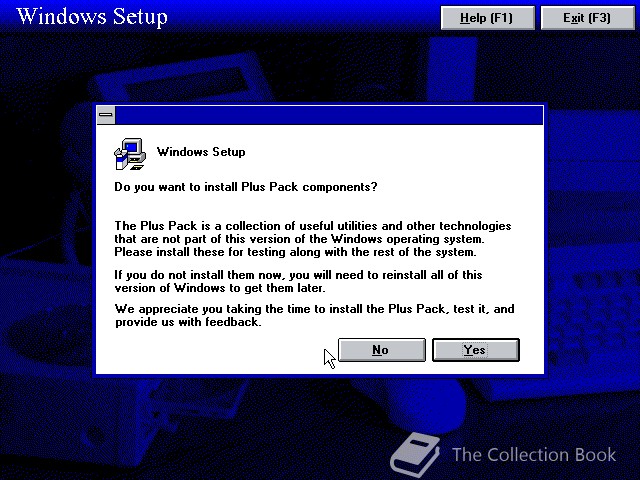Click the Plus Pack description paragraph
Screen dimensions: 640x480
(313, 239)
